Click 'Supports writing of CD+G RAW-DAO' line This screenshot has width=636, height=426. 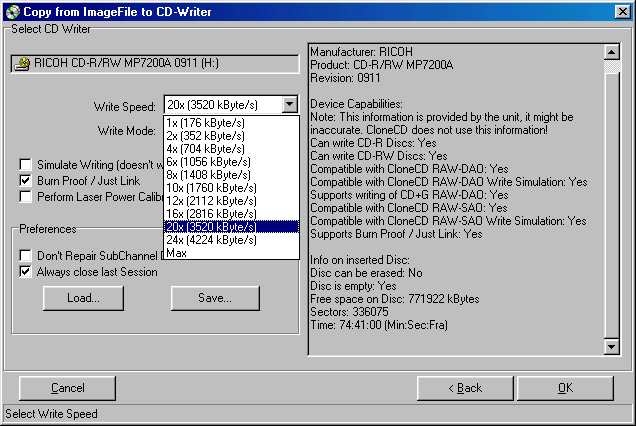(409, 195)
